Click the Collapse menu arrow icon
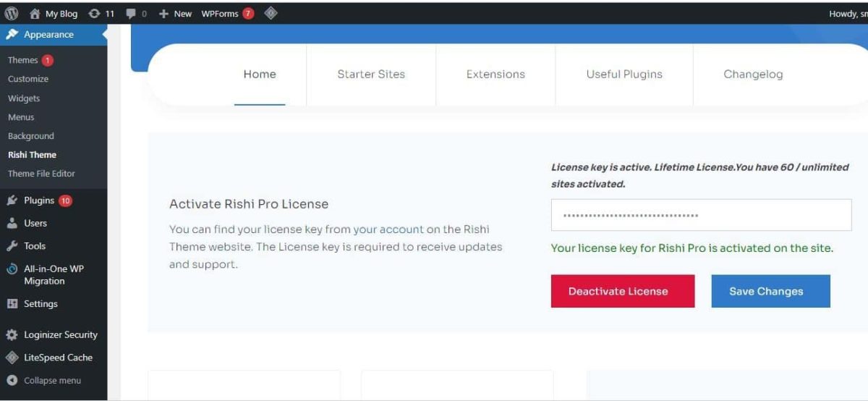The image size is (868, 401). (12, 380)
